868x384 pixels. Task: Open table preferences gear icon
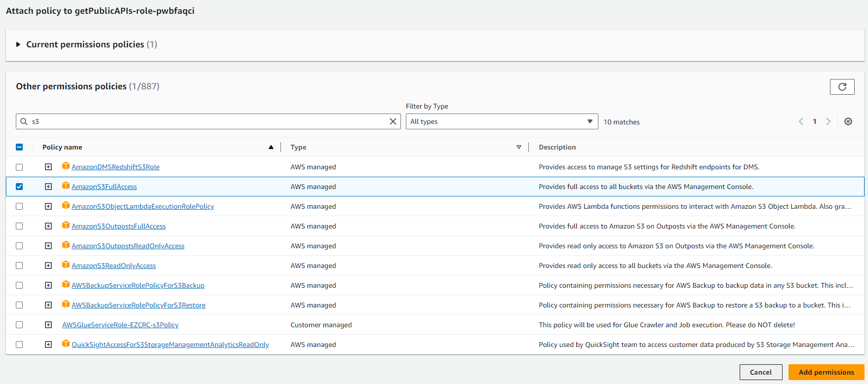tap(848, 121)
